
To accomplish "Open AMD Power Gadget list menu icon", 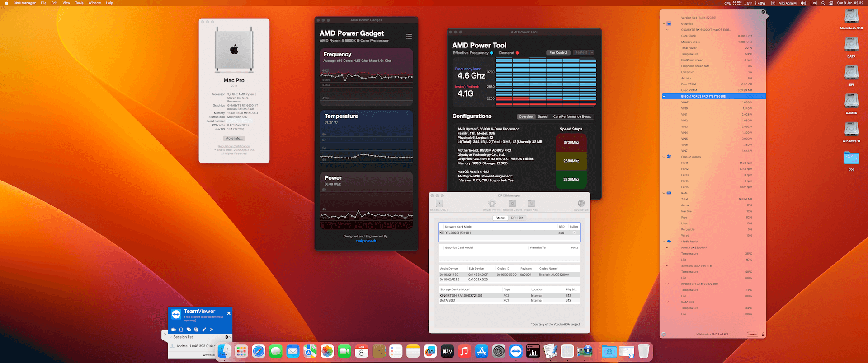I will tap(409, 37).
